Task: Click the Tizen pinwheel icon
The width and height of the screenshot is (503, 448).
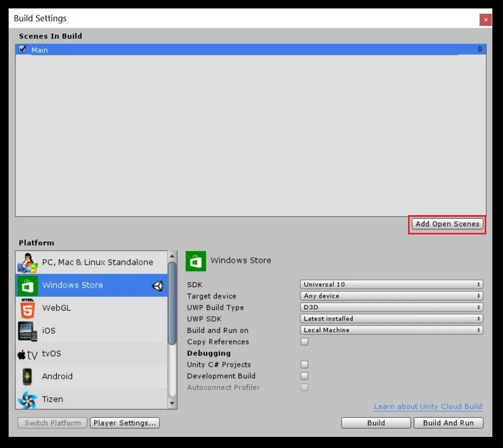Action: 27,400
